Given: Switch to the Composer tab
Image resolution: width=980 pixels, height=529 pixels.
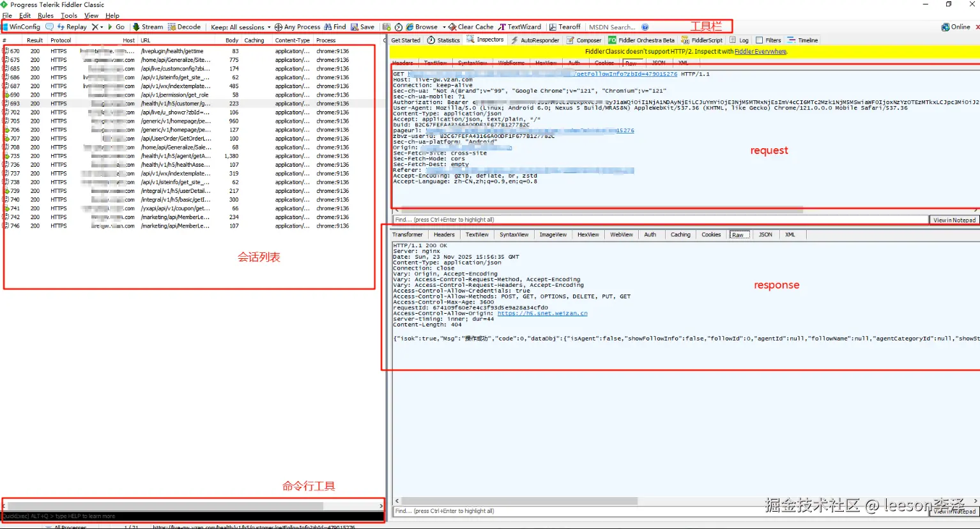Looking at the screenshot, I should click(584, 40).
